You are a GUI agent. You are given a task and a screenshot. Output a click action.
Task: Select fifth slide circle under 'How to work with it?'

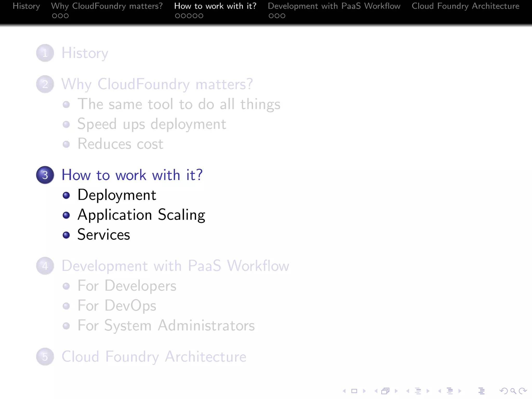coord(201,16)
